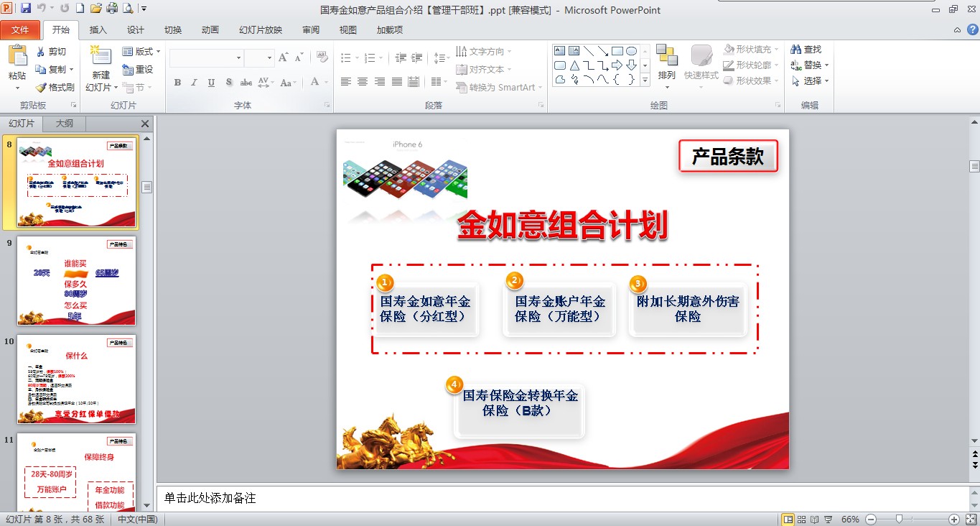
Task: Click the zoom slider handle
Action: 899,519
